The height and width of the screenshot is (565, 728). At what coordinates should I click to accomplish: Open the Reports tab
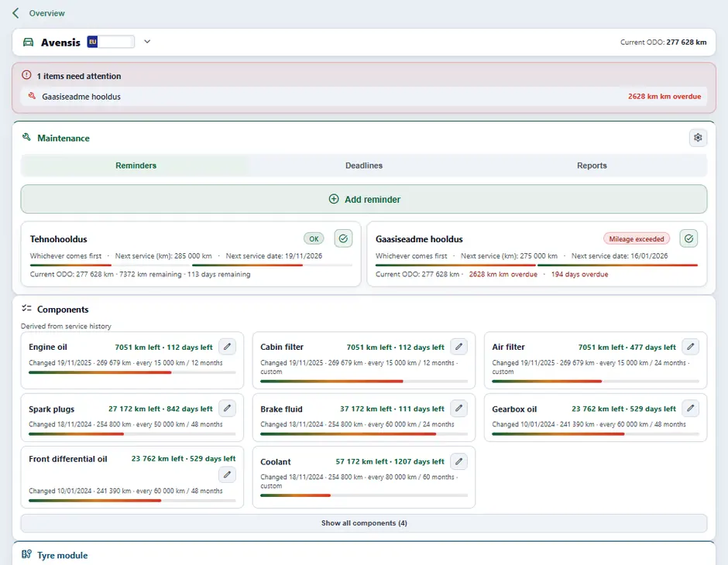pos(592,166)
